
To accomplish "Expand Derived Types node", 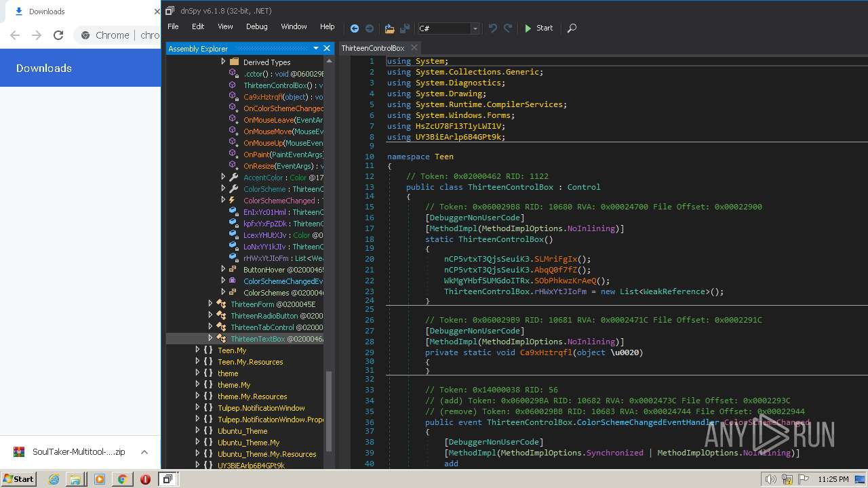I will (x=223, y=62).
